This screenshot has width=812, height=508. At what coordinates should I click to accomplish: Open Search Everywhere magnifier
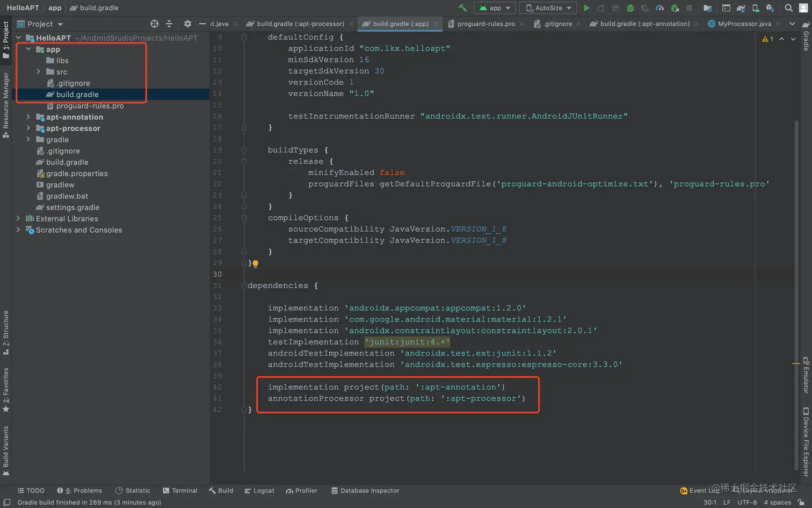coord(788,8)
